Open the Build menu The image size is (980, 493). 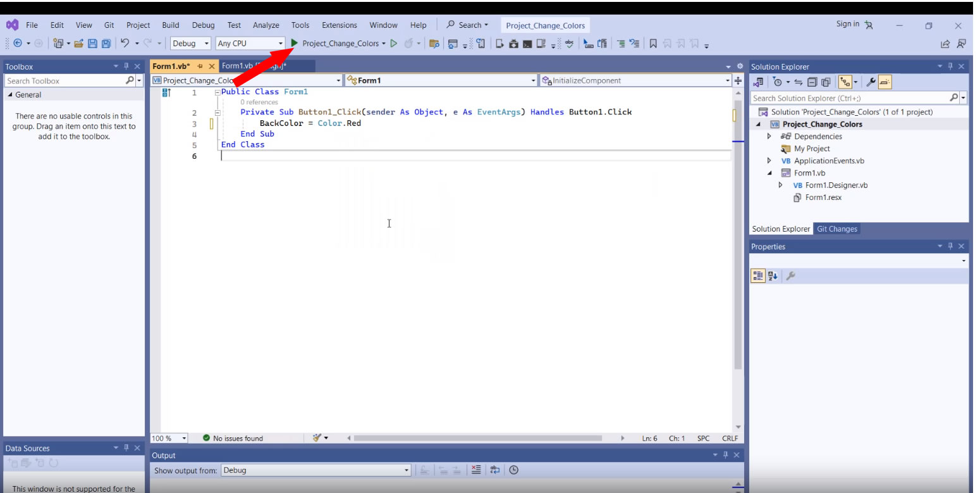[x=170, y=25]
